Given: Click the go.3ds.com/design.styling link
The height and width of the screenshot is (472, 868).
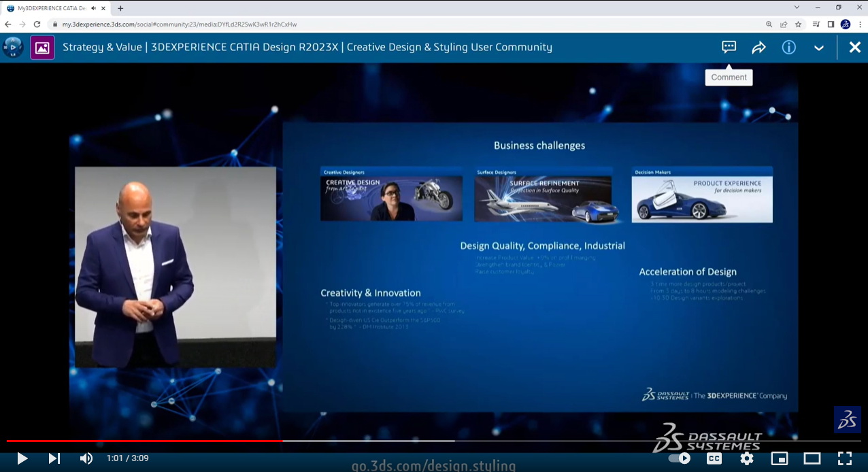Looking at the screenshot, I should [433, 466].
